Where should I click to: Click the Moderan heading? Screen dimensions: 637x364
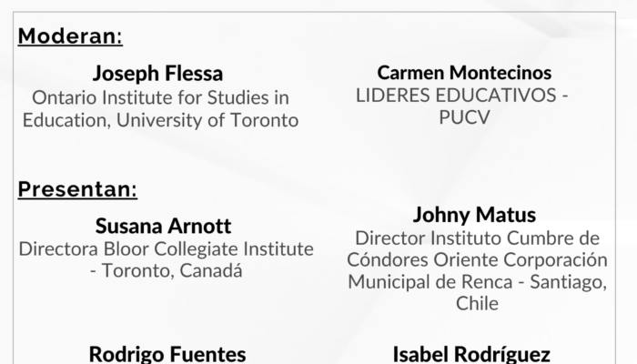[x=70, y=35]
